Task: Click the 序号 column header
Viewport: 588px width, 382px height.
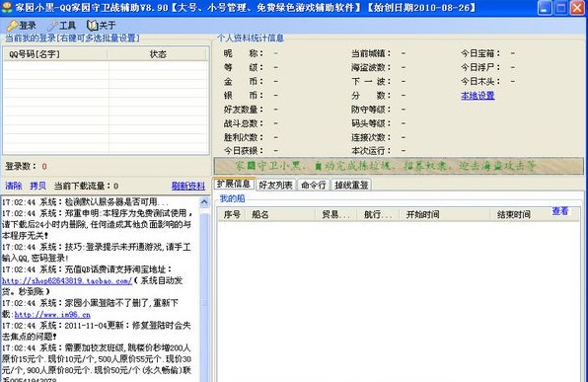Action: pyautogui.click(x=232, y=214)
